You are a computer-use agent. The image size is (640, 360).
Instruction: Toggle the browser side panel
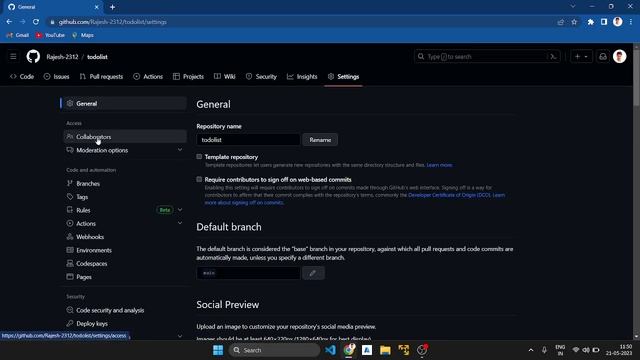[604, 22]
